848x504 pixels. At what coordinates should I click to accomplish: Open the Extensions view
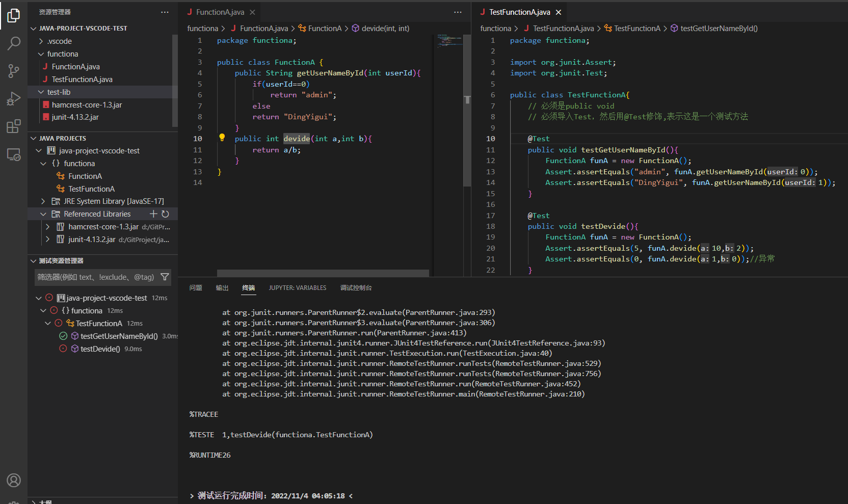pyautogui.click(x=14, y=126)
